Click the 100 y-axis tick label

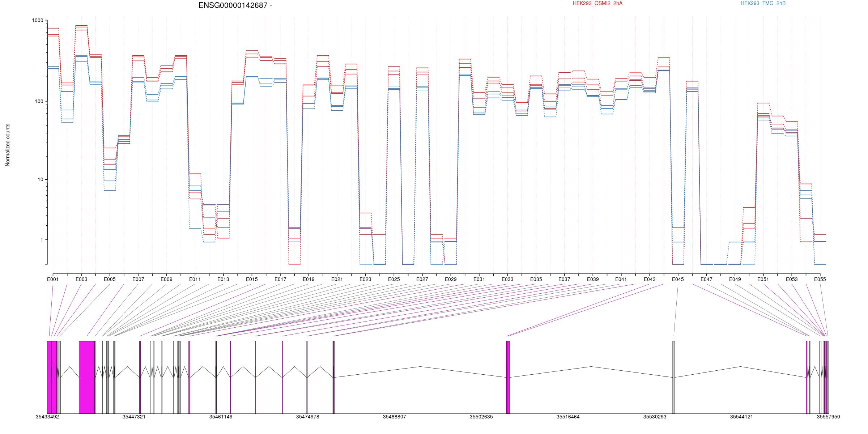coord(39,101)
